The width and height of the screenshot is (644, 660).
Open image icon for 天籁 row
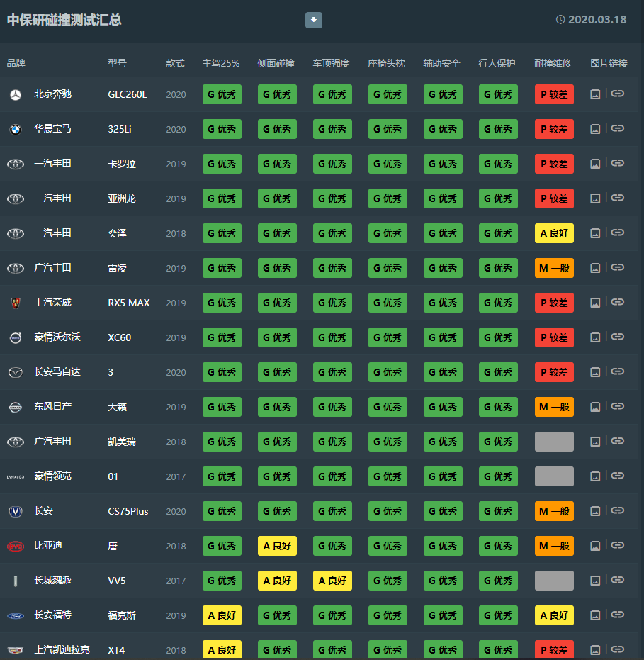[x=595, y=407]
